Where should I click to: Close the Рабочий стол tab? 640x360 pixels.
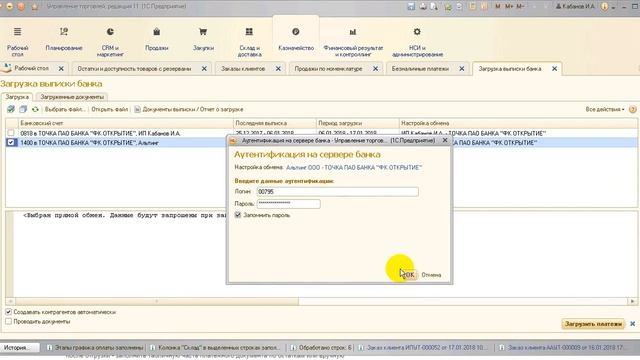click(x=61, y=69)
